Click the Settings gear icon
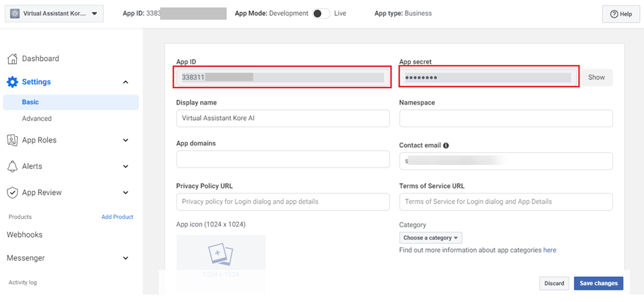The image size is (644, 302). (12, 82)
